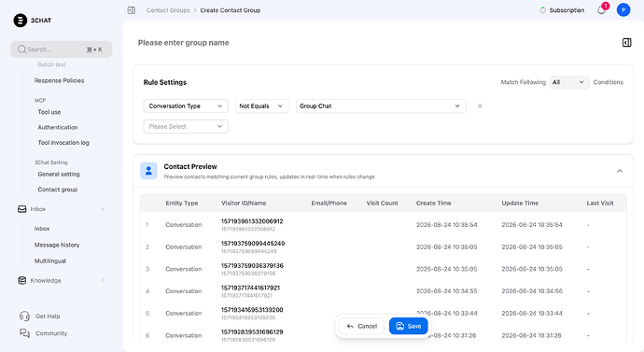This screenshot has height=352, width=644.
Task: Click update time 2026-08-24 10:34:56
Action: (x=532, y=290)
